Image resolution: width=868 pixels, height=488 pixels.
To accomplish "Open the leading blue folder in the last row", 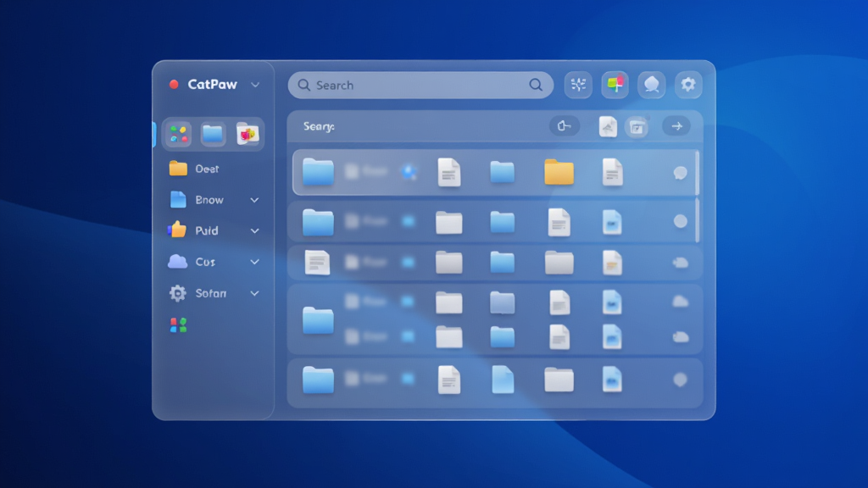I will pyautogui.click(x=319, y=380).
